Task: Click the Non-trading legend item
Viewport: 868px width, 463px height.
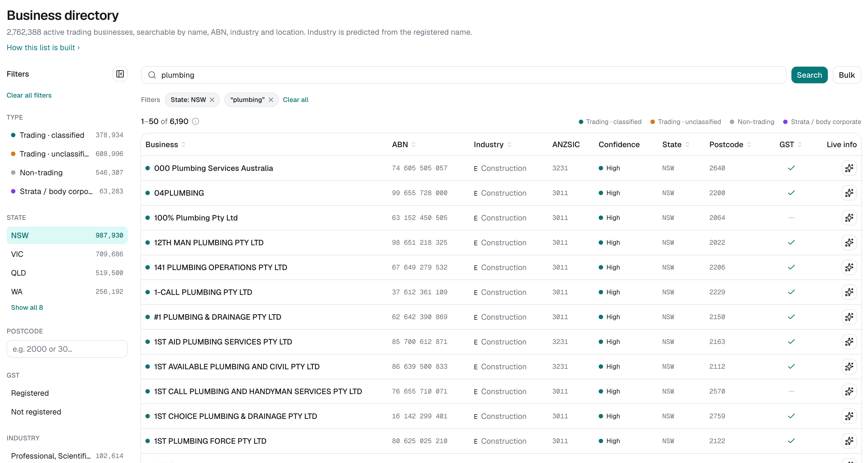Action: [752, 122]
